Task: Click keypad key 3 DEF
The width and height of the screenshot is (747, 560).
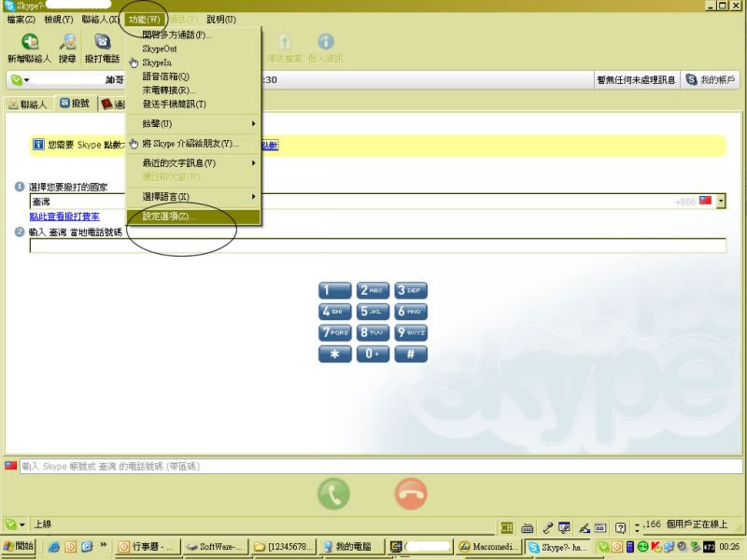Action: point(411,290)
